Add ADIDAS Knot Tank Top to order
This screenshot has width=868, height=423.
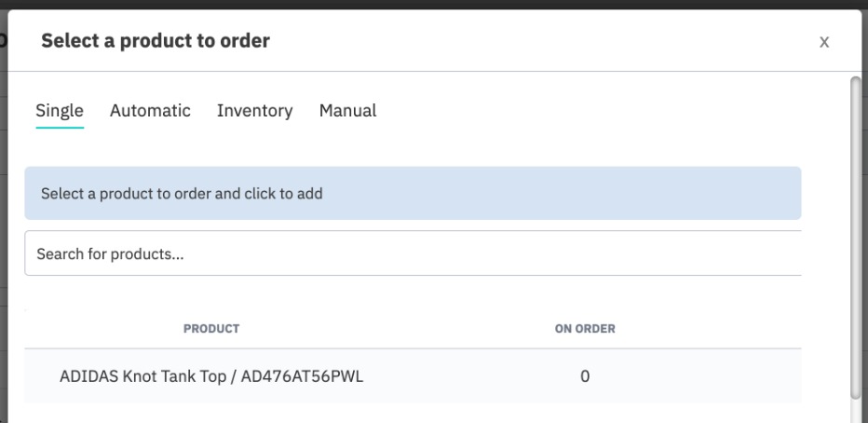(x=413, y=375)
